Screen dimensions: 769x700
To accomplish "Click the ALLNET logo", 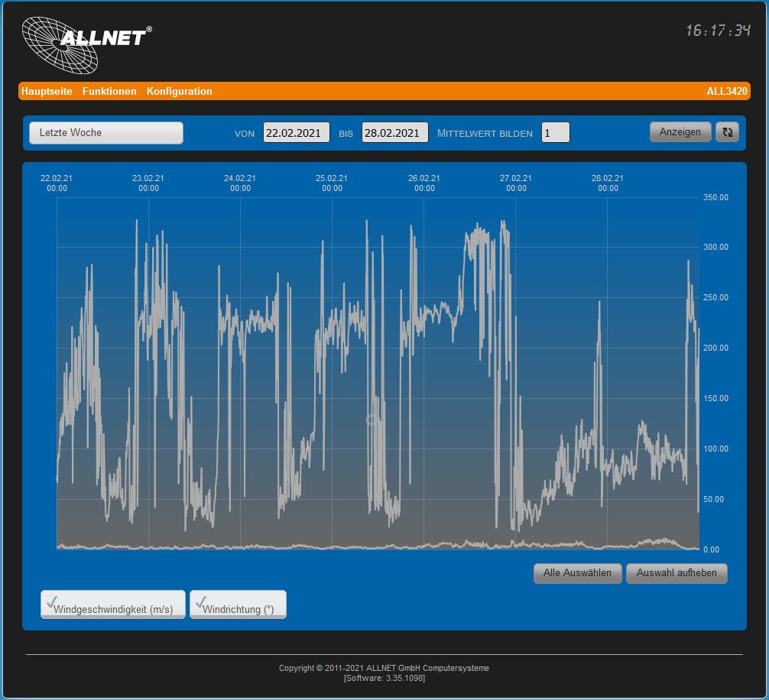I will pos(86,44).
